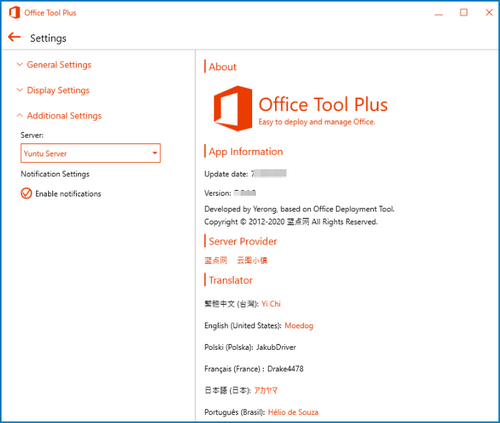Click the Notification Settings label

55,174
